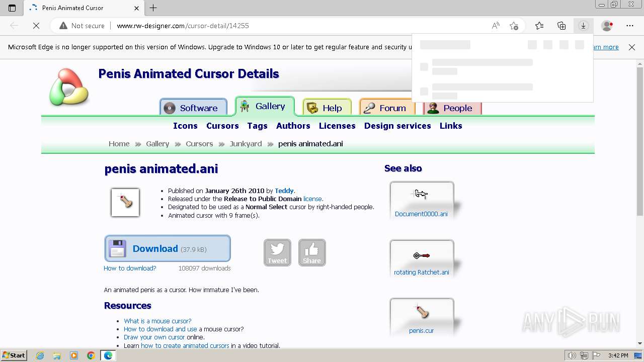Open the Authors submenu link
The width and height of the screenshot is (644, 362).
(293, 126)
